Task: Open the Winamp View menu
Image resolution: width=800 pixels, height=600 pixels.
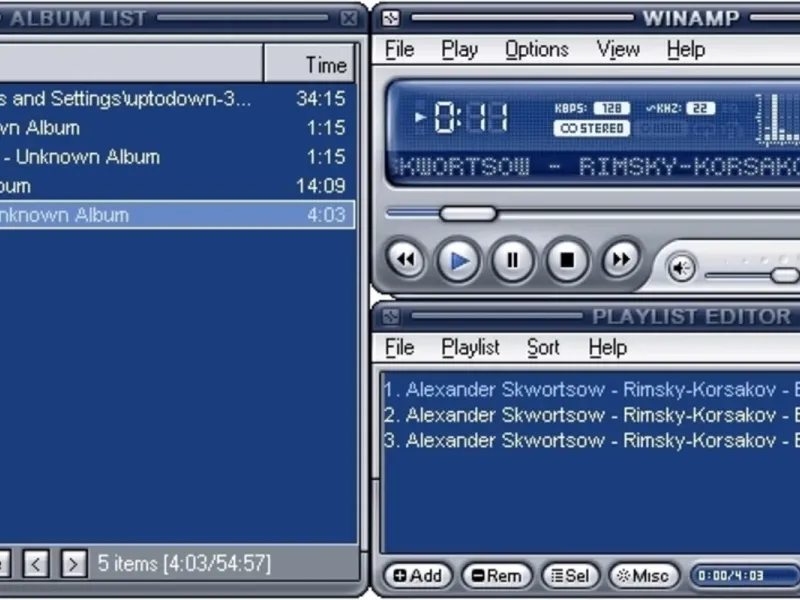Action: coord(618,50)
